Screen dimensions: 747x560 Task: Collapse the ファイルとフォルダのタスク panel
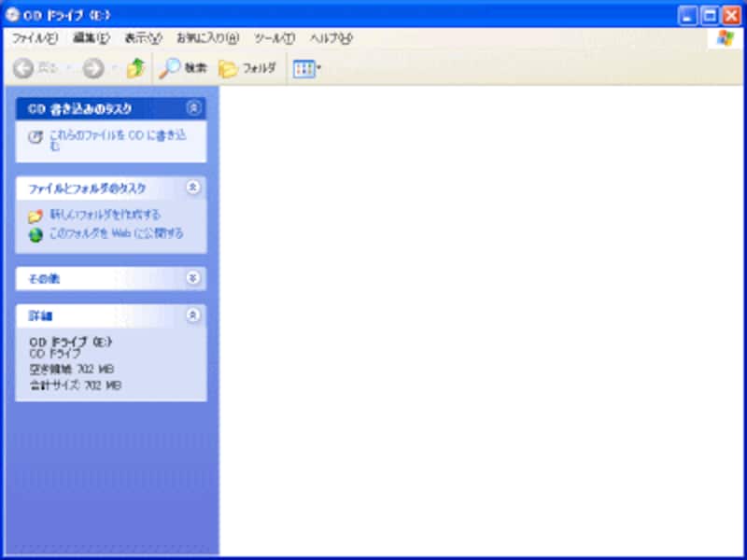(x=193, y=188)
